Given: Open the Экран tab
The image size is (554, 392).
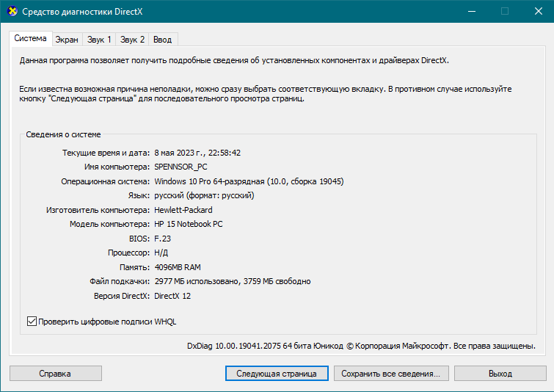Looking at the screenshot, I should pyautogui.click(x=67, y=39).
